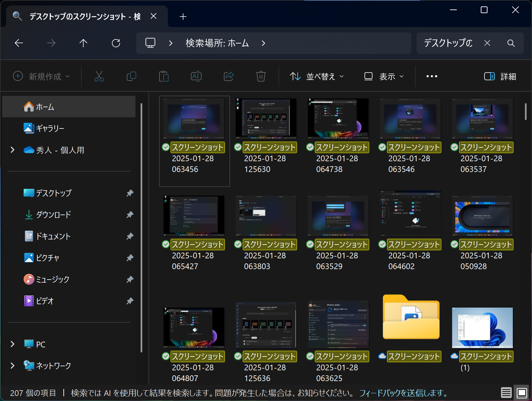532x401 pixels.
Task: Unpin Music from quick access
Action: pyautogui.click(x=130, y=279)
